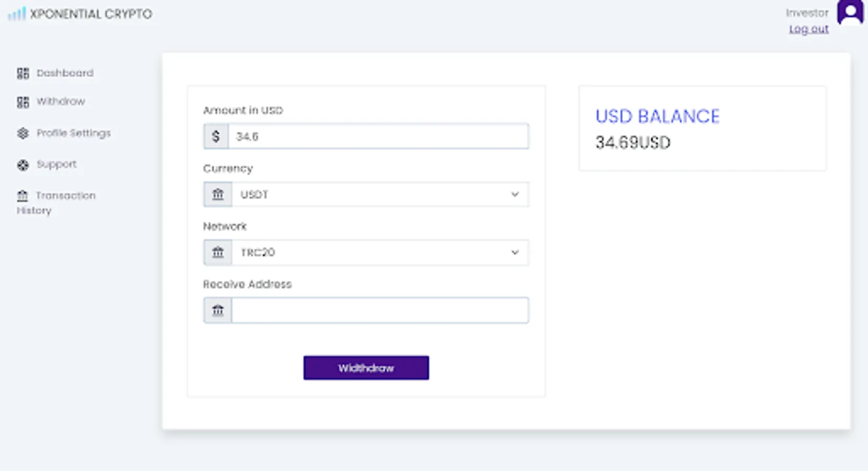Click the Transaction History bank icon
This screenshot has height=471, width=868.
(23, 196)
